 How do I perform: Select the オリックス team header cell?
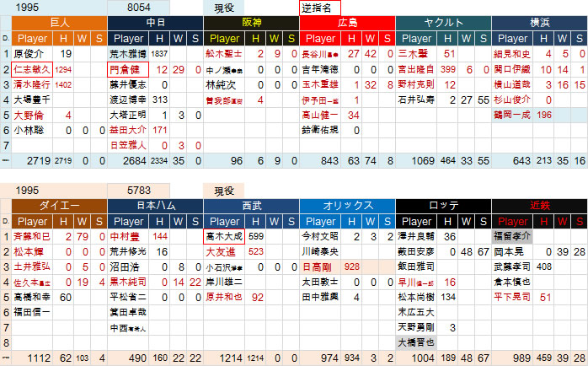click(x=347, y=206)
